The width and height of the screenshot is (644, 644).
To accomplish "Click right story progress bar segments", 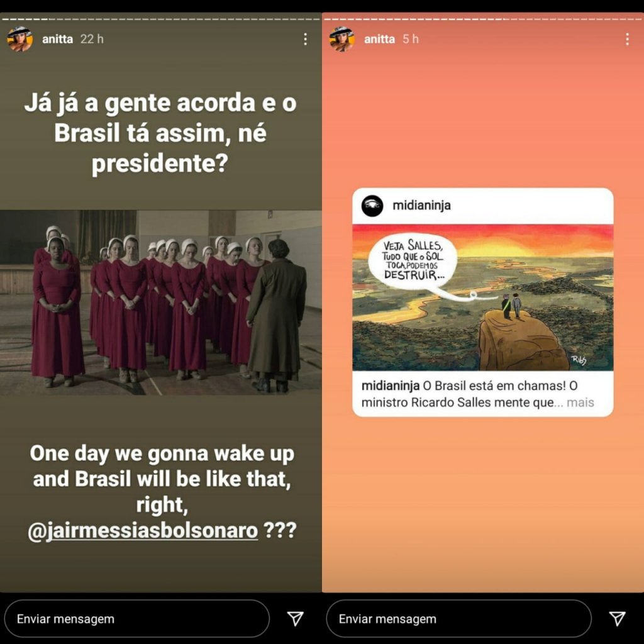I will [483, 19].
